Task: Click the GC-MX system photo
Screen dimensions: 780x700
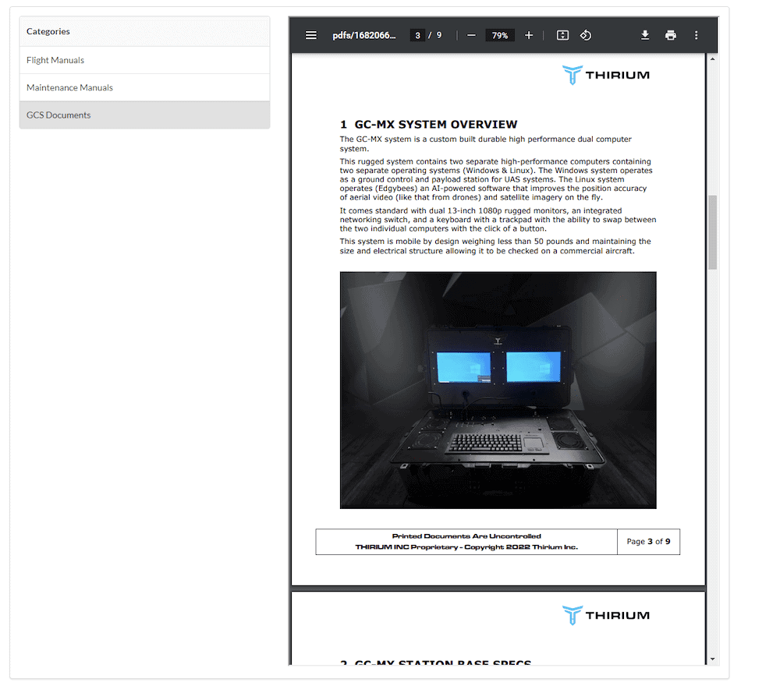Action: pyautogui.click(x=498, y=391)
